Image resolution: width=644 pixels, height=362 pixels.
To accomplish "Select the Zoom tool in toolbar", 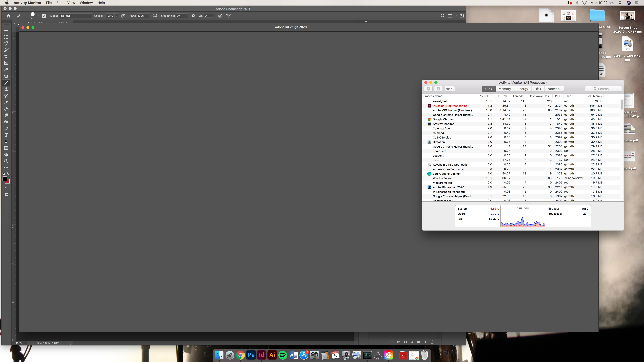I will click(6, 161).
